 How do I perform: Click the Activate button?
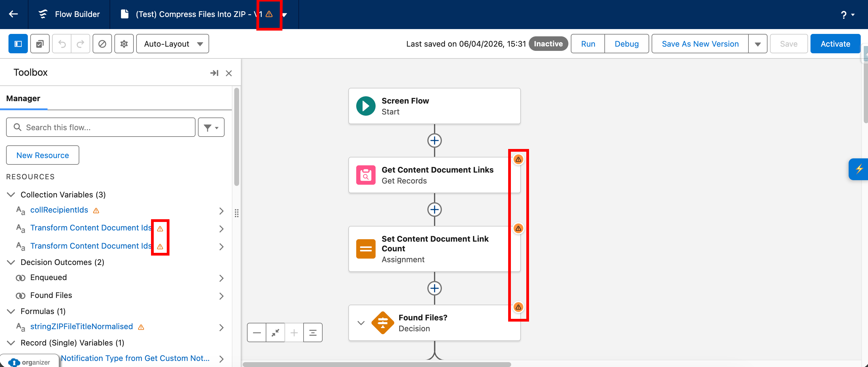(835, 44)
